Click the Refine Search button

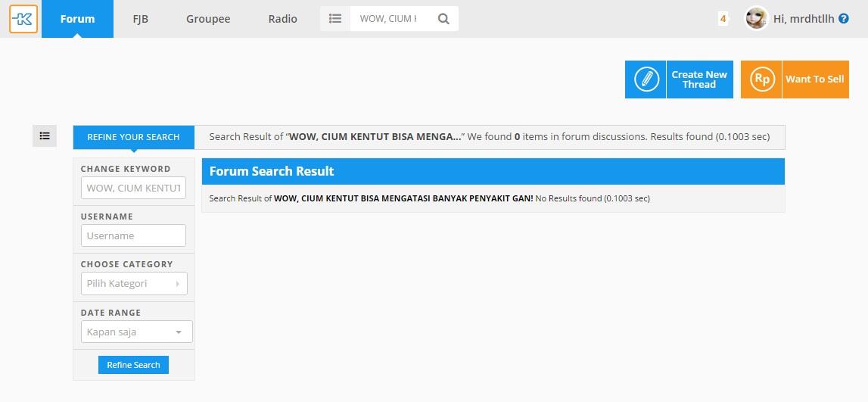[x=133, y=365]
